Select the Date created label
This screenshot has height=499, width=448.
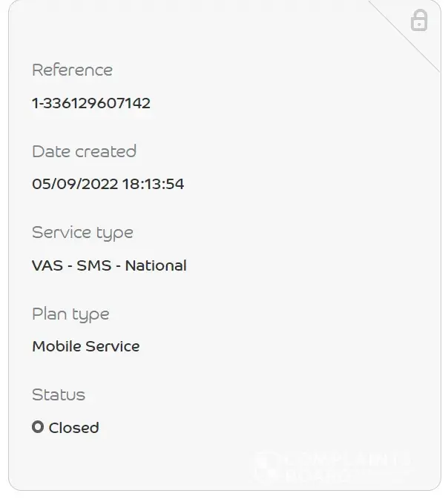pos(84,152)
